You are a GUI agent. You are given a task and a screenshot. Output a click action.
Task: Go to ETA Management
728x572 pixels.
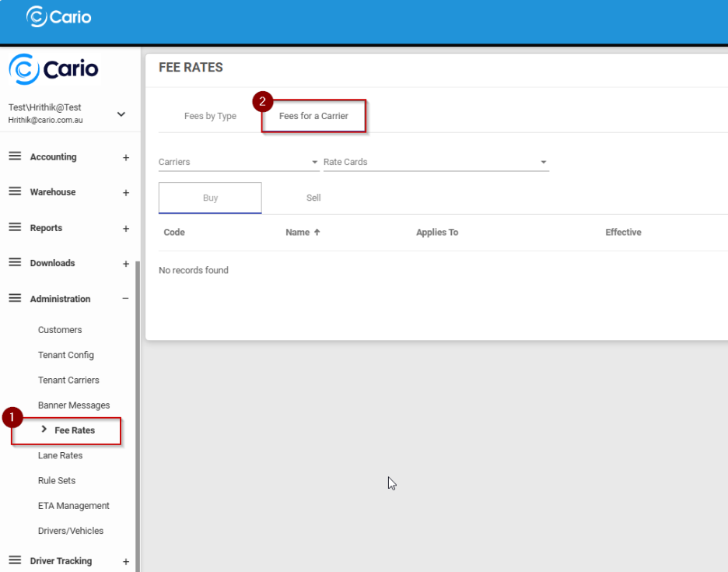tap(73, 506)
